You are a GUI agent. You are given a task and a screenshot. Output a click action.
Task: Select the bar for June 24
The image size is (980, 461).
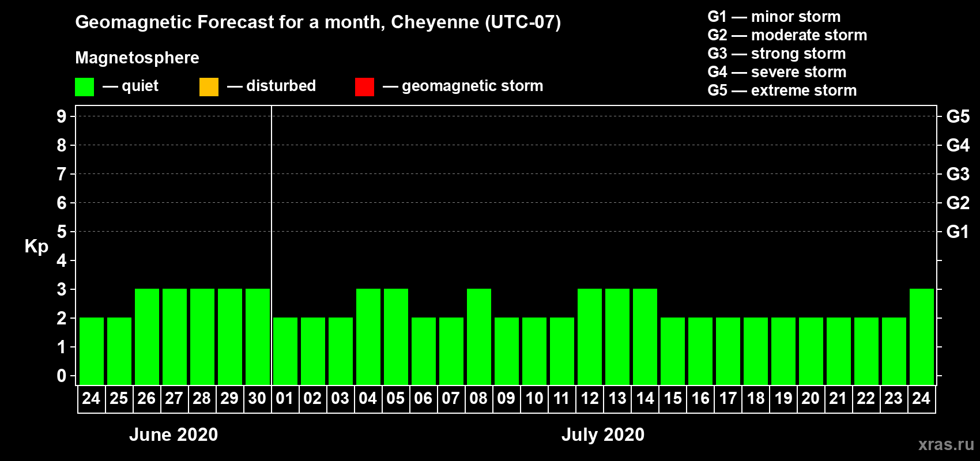click(92, 351)
